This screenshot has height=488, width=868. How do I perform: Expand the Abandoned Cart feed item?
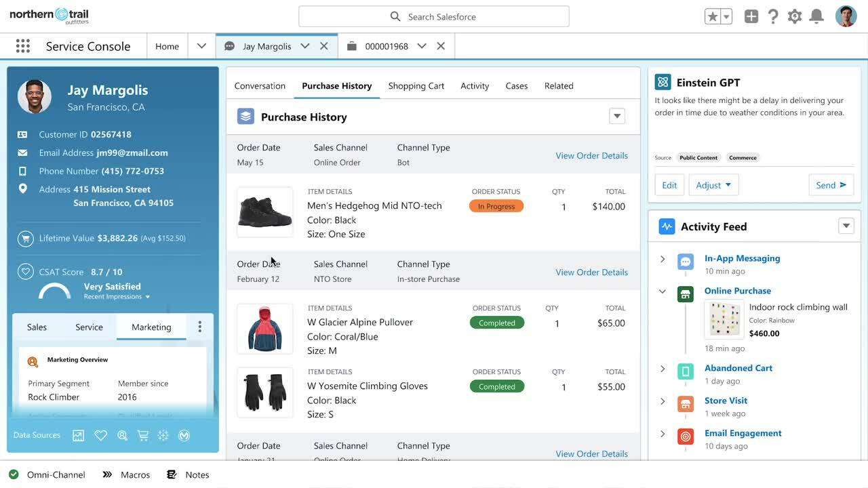coord(663,369)
